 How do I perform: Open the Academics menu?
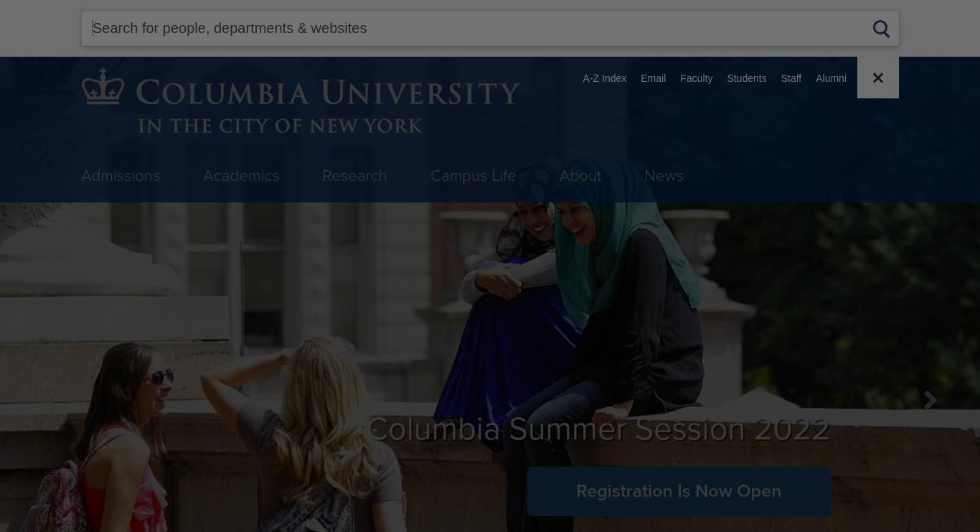click(x=241, y=176)
